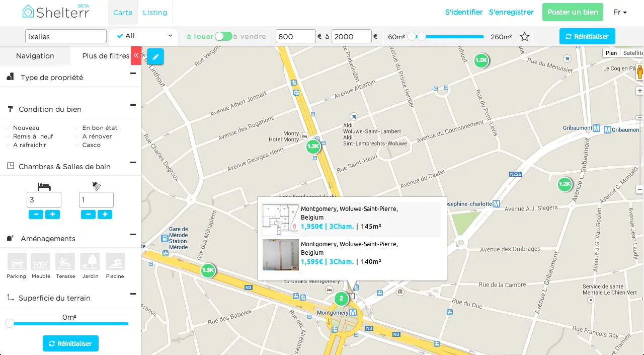Click the 1.3K marker near Hotel Monty
The height and width of the screenshot is (355, 644).
coord(313,147)
